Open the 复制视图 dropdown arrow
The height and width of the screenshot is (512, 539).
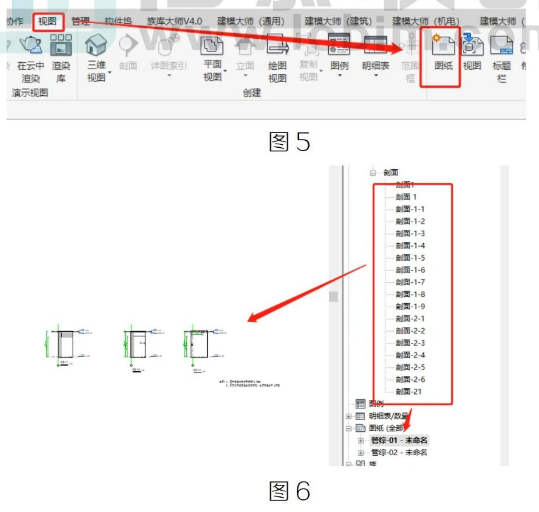(x=321, y=71)
